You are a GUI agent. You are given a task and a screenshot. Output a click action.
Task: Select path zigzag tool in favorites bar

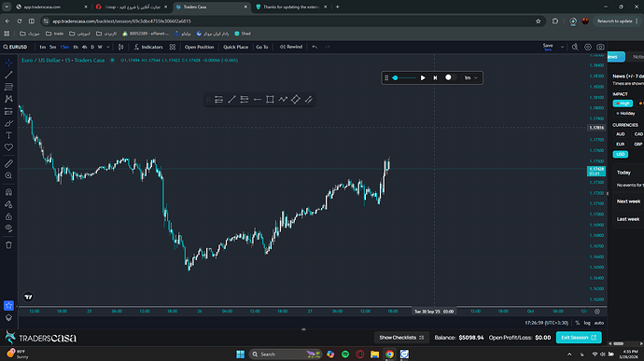(x=283, y=100)
